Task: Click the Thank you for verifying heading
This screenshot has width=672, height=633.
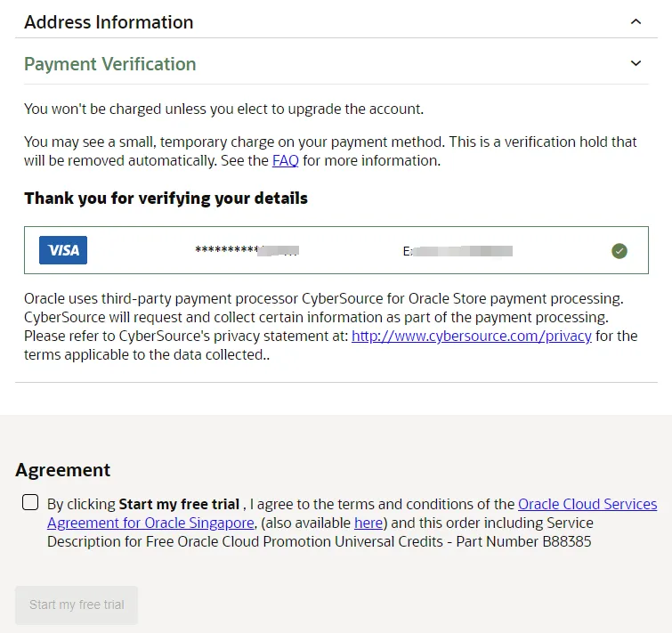Action: coord(166,199)
